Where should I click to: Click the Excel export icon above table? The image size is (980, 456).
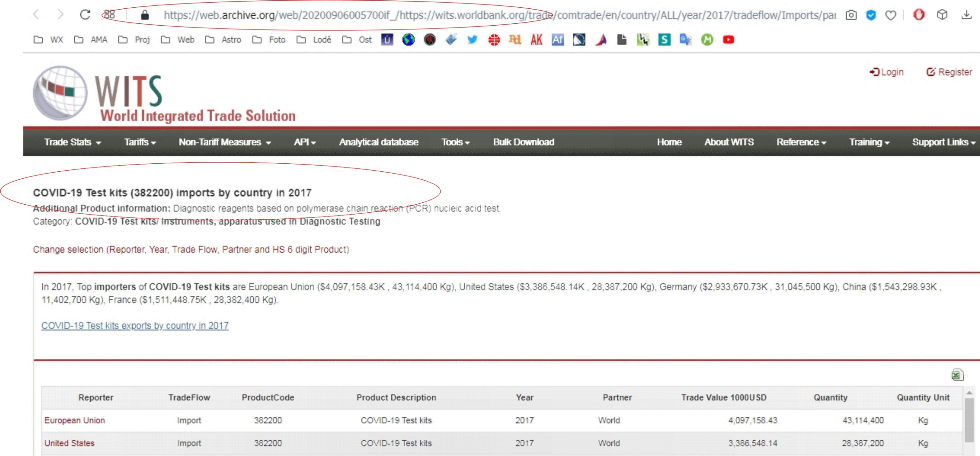957,375
